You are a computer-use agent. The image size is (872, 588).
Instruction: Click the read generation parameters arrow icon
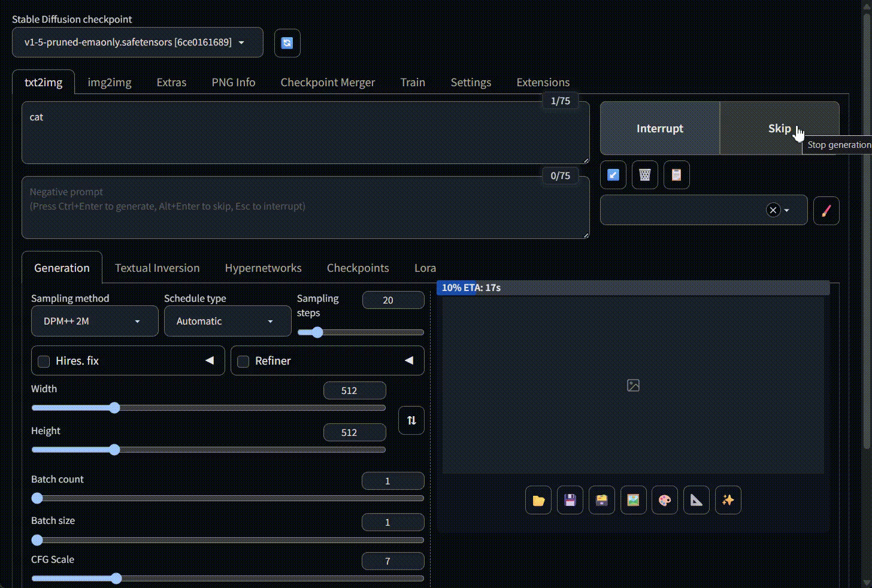pos(613,175)
